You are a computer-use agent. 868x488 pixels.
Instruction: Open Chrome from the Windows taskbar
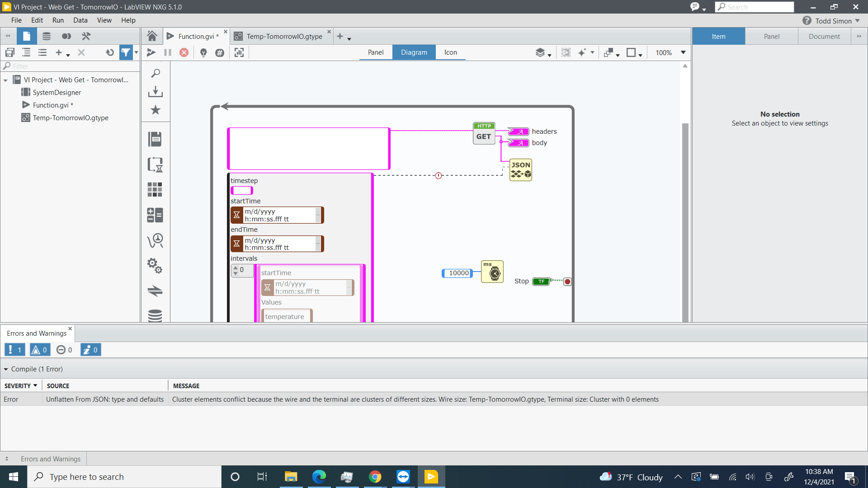click(375, 477)
